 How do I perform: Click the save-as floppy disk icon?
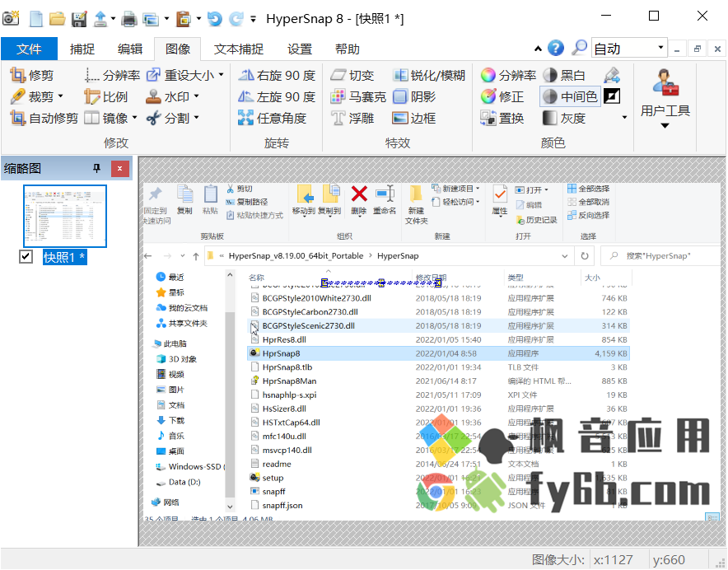click(x=79, y=19)
